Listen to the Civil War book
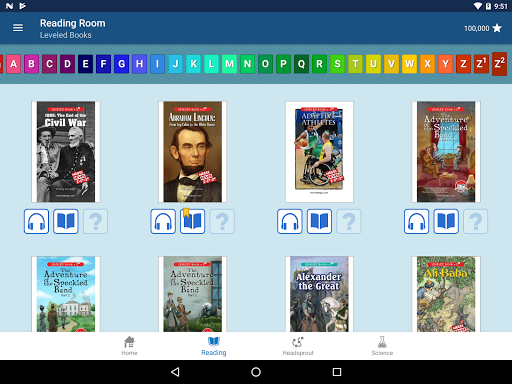 pos(36,221)
